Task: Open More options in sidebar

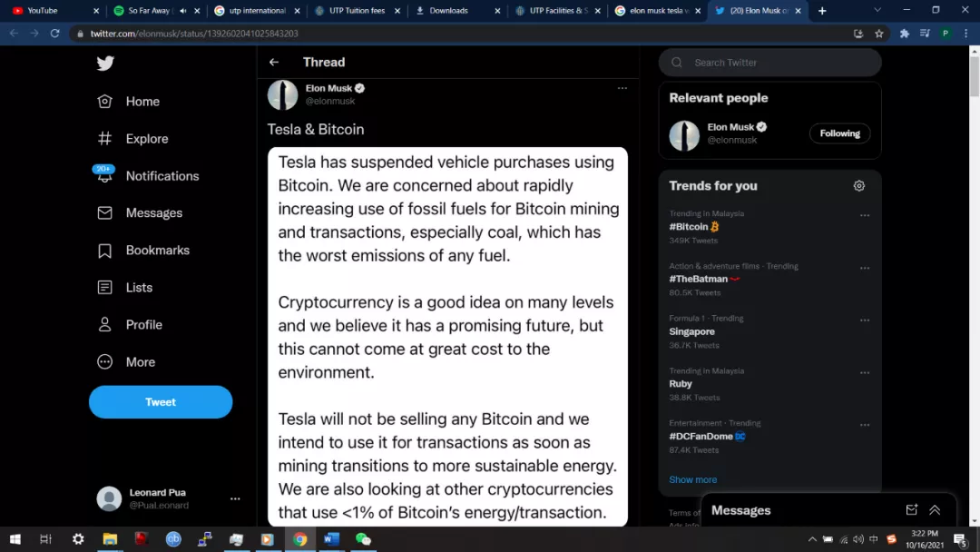Action: tap(105, 362)
